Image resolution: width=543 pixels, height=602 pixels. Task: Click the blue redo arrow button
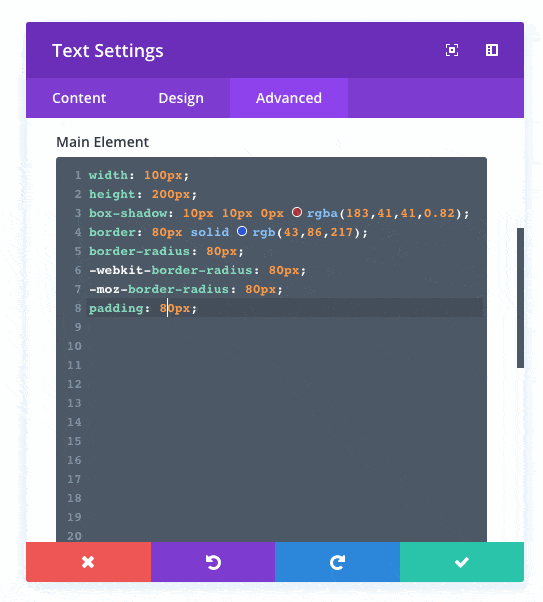coord(338,562)
